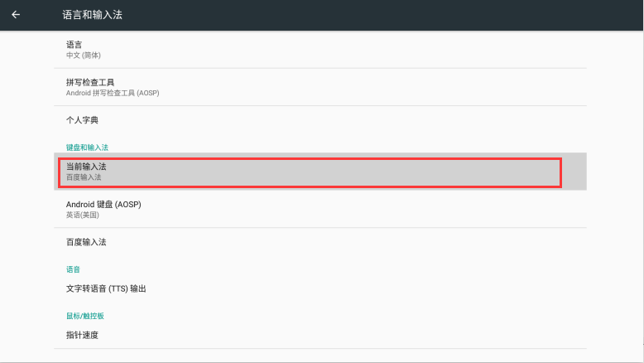The width and height of the screenshot is (644, 363).
Task: Select the 当前输入法 option
Action: 86,167
